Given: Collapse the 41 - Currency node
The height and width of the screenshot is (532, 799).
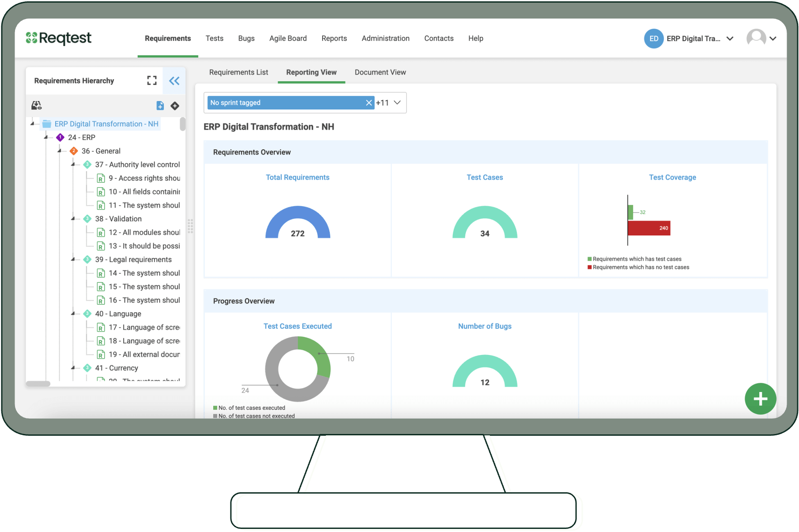Looking at the screenshot, I should 73,368.
